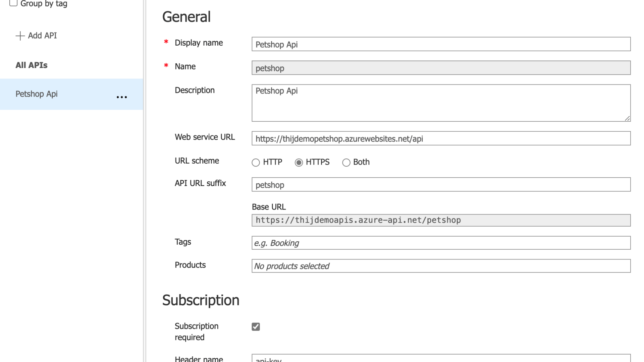Click the All APIs heading

[32, 65]
